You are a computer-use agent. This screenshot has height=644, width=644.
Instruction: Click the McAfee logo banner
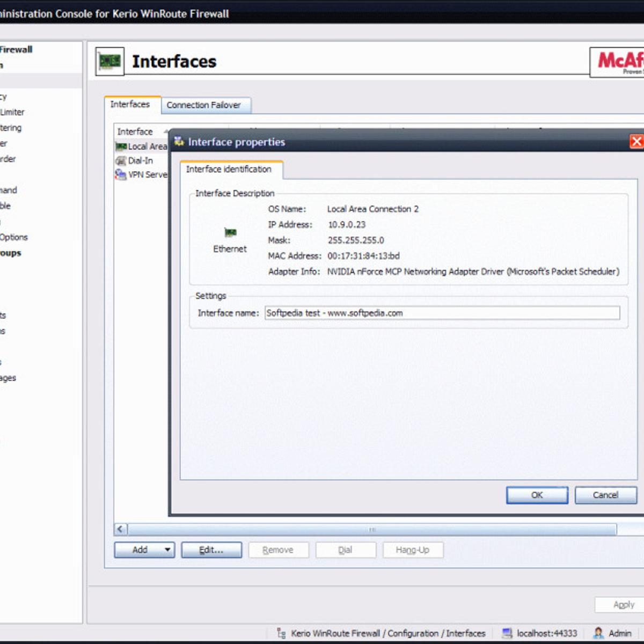click(617, 62)
